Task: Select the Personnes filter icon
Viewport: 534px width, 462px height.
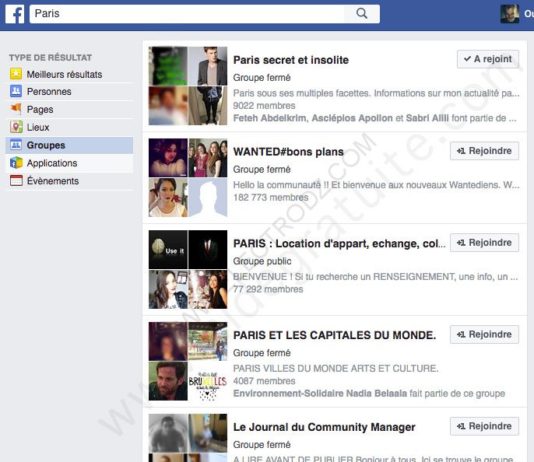Action: click(16, 91)
